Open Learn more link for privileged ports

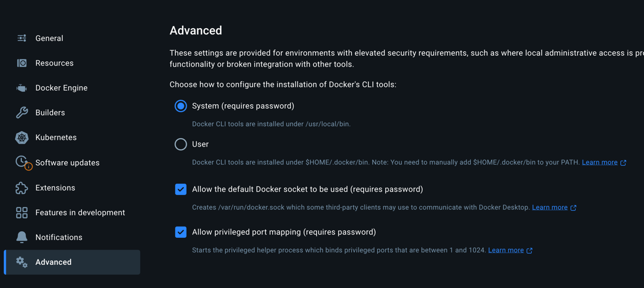click(x=510, y=250)
